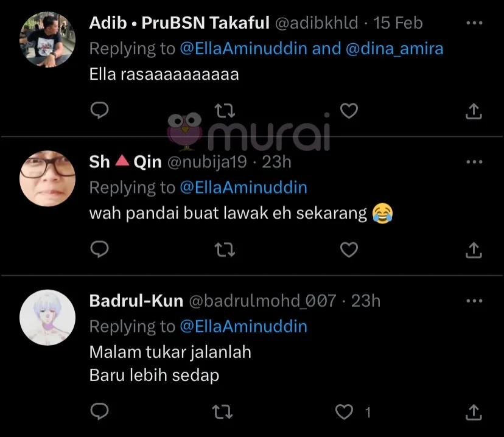Open Badrul-Kun's anime avatar profile
Image resolution: width=504 pixels, height=437 pixels.
pyautogui.click(x=47, y=318)
